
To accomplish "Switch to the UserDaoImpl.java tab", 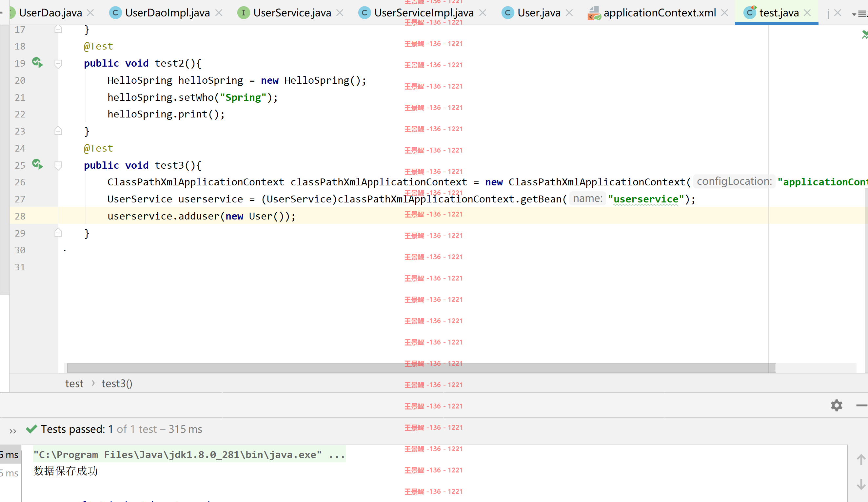I will (168, 13).
